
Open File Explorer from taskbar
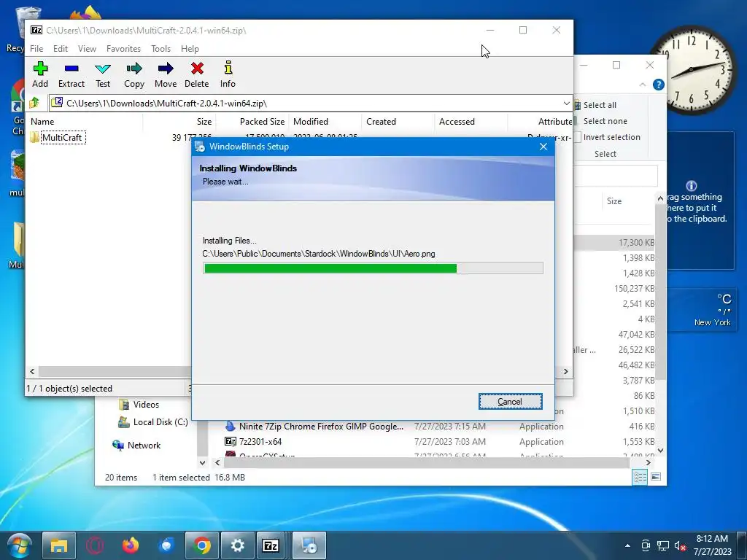pyautogui.click(x=58, y=545)
